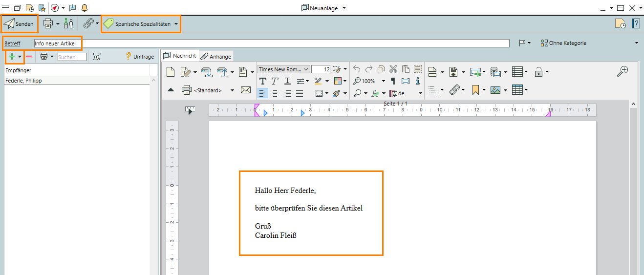Screen dimensions: 644x275
Task: Click the envelope icon in editor toolbar
Action: click(246, 90)
